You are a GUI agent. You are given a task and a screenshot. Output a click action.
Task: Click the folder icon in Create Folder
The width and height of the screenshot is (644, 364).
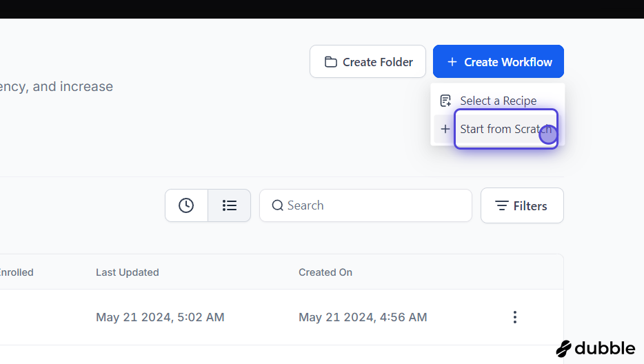(331, 61)
